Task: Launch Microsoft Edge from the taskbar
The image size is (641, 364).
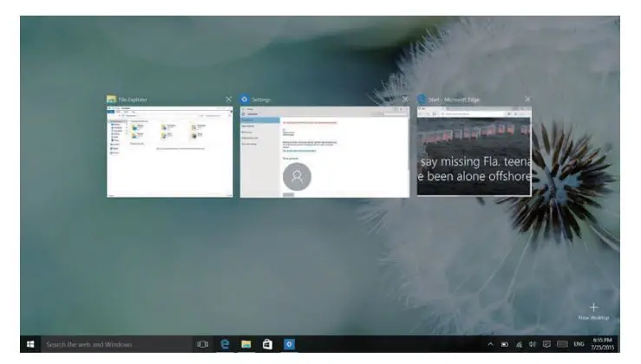Action: tap(225, 344)
